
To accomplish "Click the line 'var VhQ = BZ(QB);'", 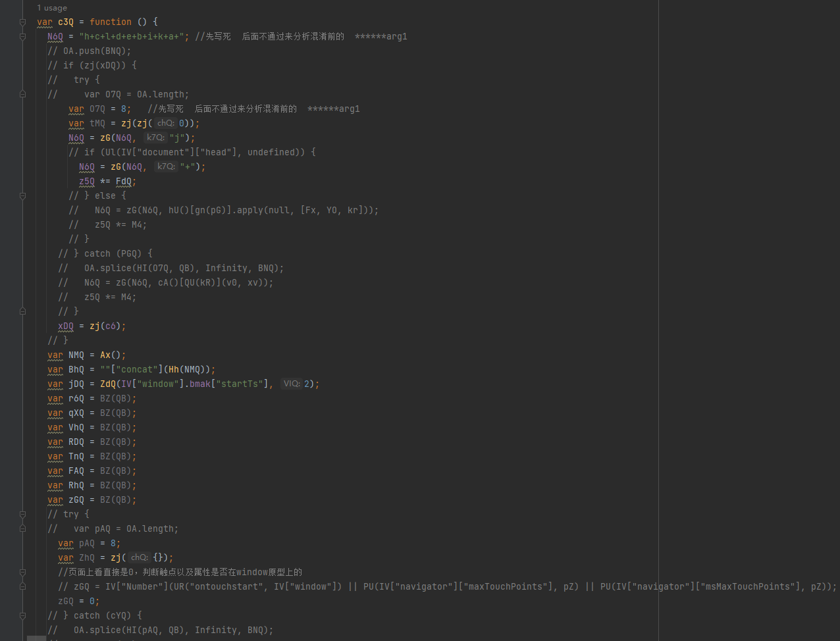I will pyautogui.click(x=92, y=427).
